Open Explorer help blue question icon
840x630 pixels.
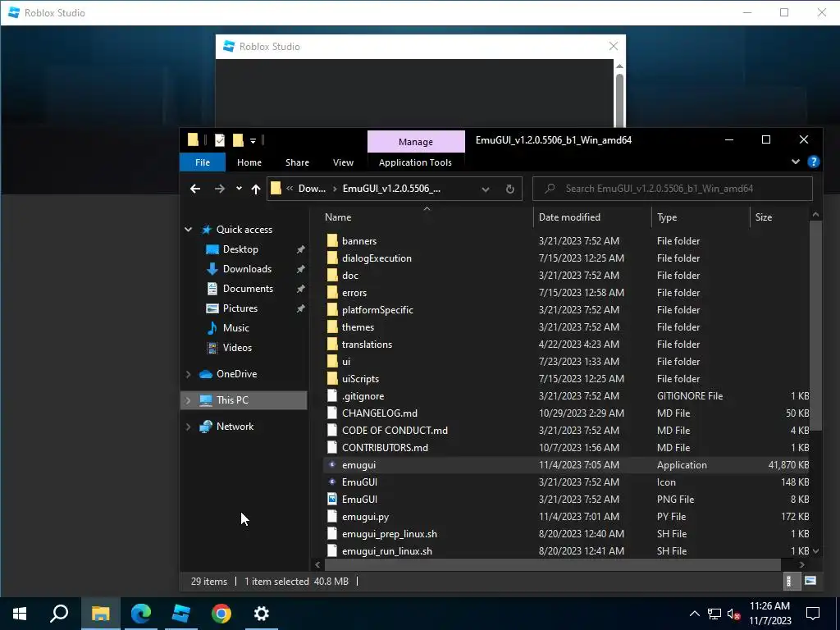(813, 162)
